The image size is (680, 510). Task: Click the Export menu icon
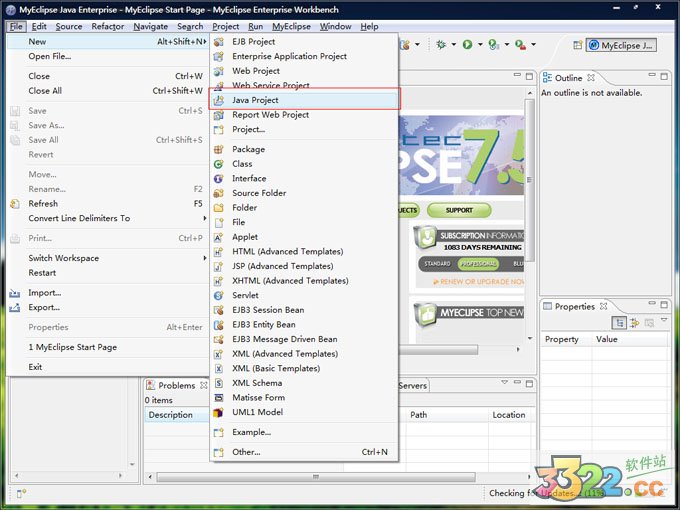(15, 308)
